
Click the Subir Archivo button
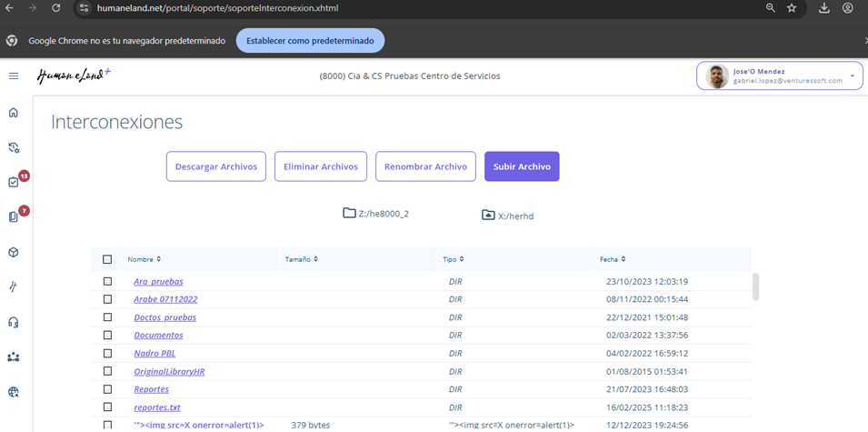pos(522,166)
